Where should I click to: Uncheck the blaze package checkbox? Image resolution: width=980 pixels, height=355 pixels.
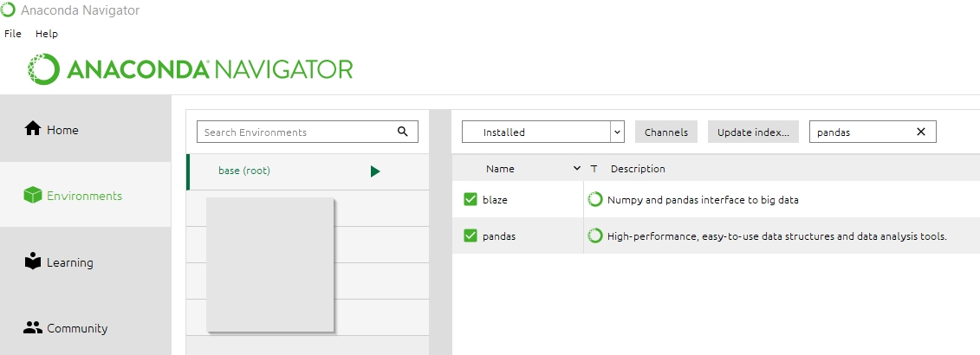(x=471, y=199)
